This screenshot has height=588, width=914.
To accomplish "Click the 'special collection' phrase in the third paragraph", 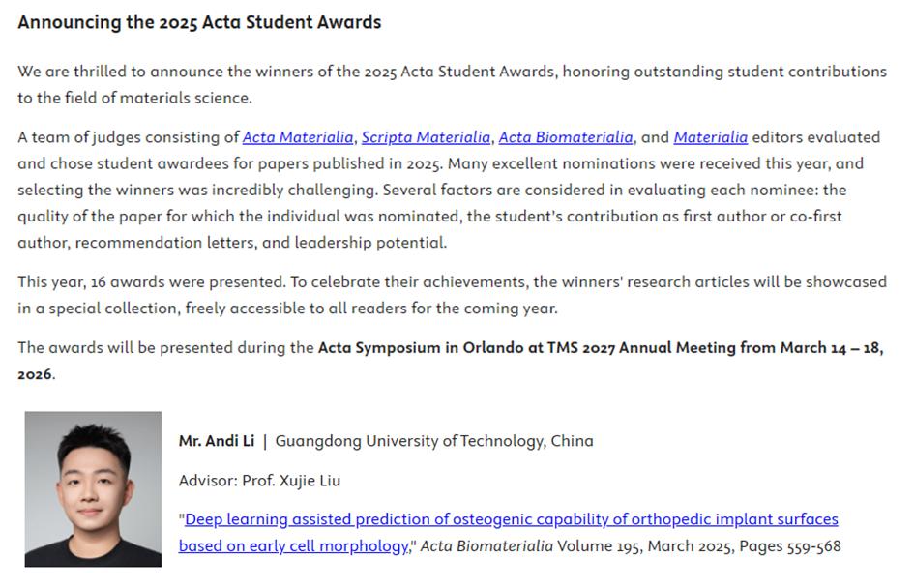I will [x=114, y=309].
